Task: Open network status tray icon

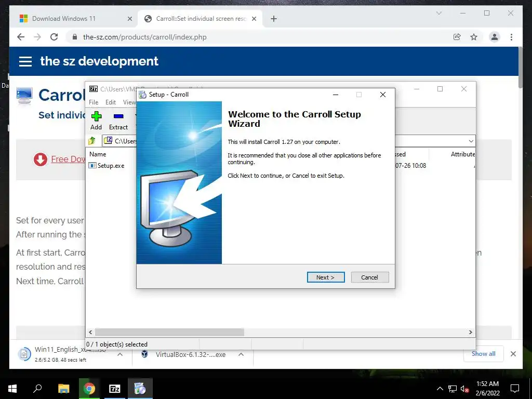Action: [453, 389]
